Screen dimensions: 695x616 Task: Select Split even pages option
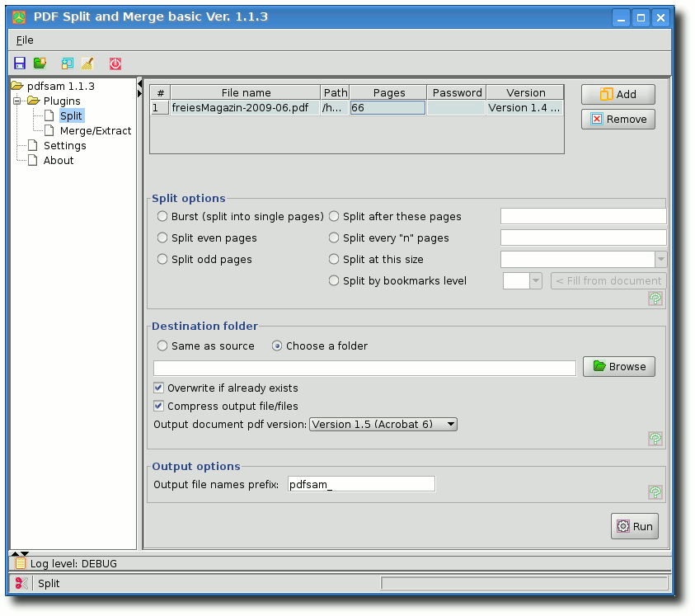[x=162, y=237]
